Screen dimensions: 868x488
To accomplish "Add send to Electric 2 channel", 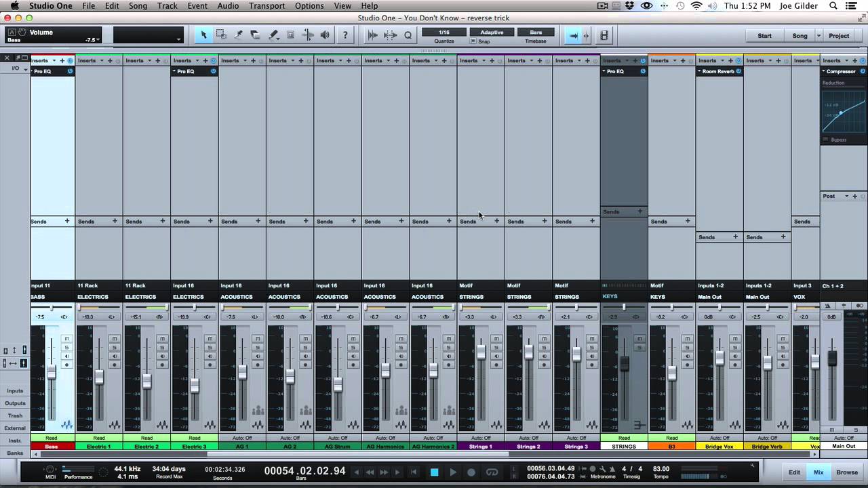I will [x=163, y=221].
